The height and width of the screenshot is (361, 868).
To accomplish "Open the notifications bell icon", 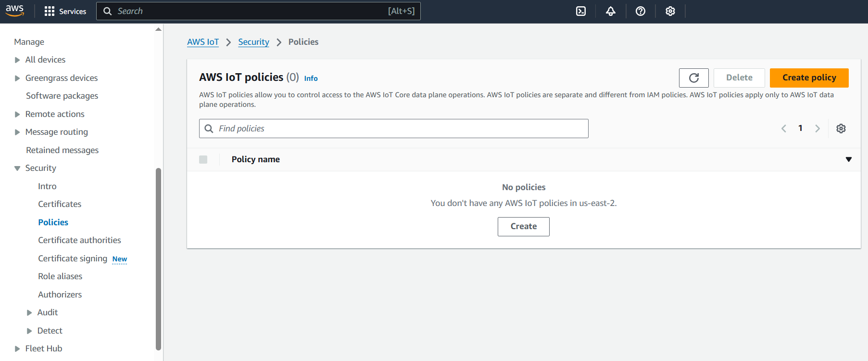I will [610, 11].
